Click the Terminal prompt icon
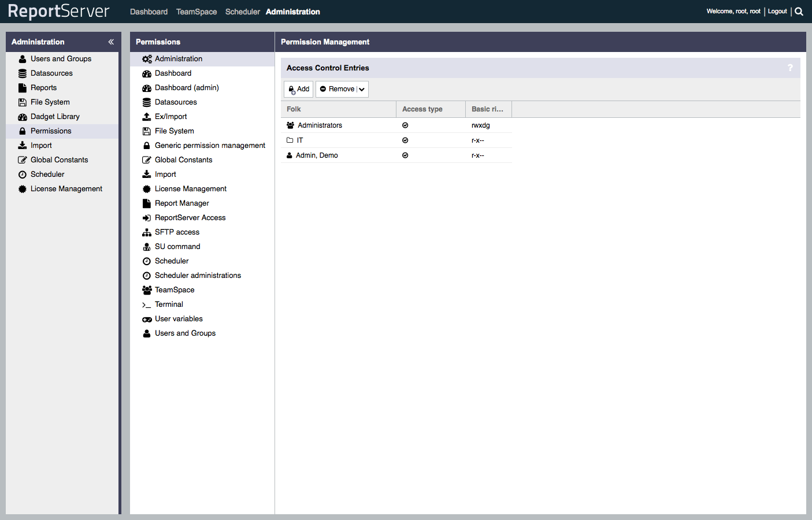The image size is (812, 520). point(146,305)
